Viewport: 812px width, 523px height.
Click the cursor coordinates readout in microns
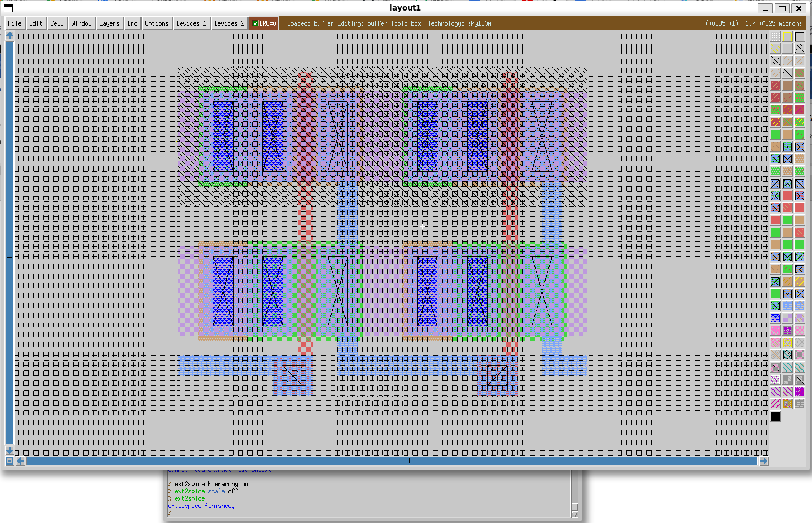click(753, 23)
